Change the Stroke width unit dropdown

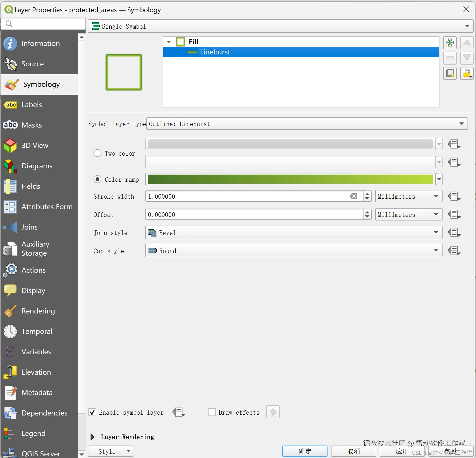[409, 196]
